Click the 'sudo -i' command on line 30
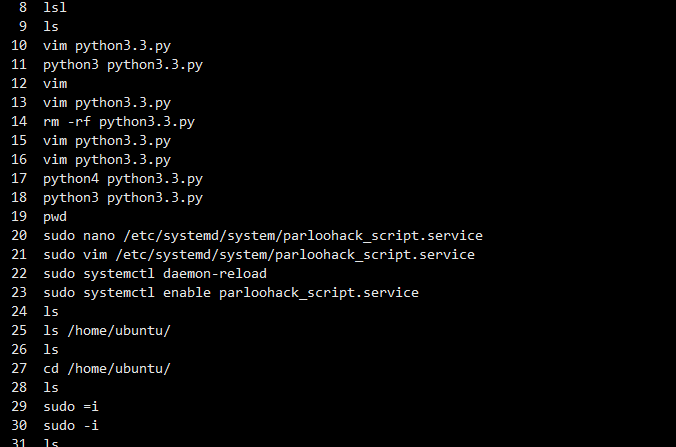This screenshot has height=447, width=676. pyautogui.click(x=71, y=425)
